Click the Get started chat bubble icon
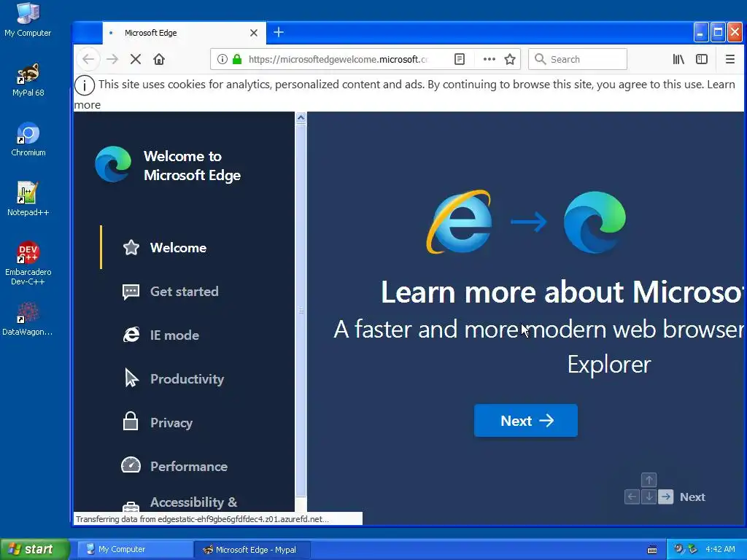The width and height of the screenshot is (747, 560). [131, 292]
